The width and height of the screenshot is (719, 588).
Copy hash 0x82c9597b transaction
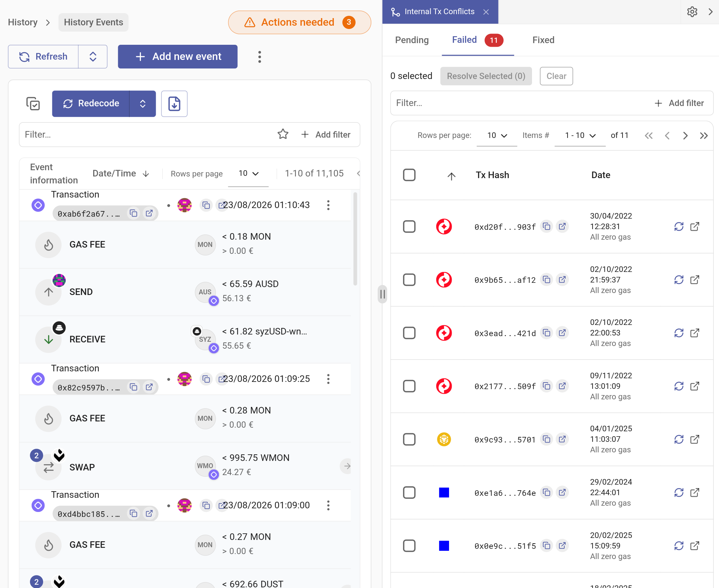coord(133,387)
